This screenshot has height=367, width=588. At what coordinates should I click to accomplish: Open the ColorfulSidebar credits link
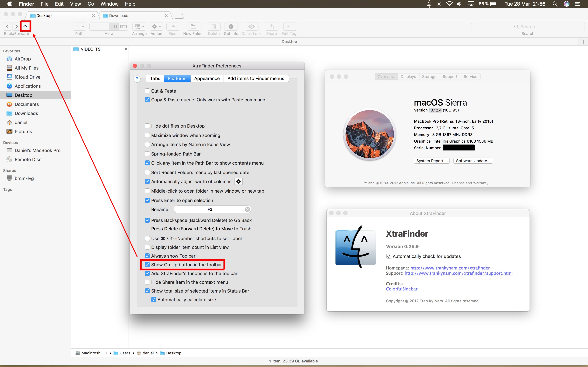pos(401,289)
